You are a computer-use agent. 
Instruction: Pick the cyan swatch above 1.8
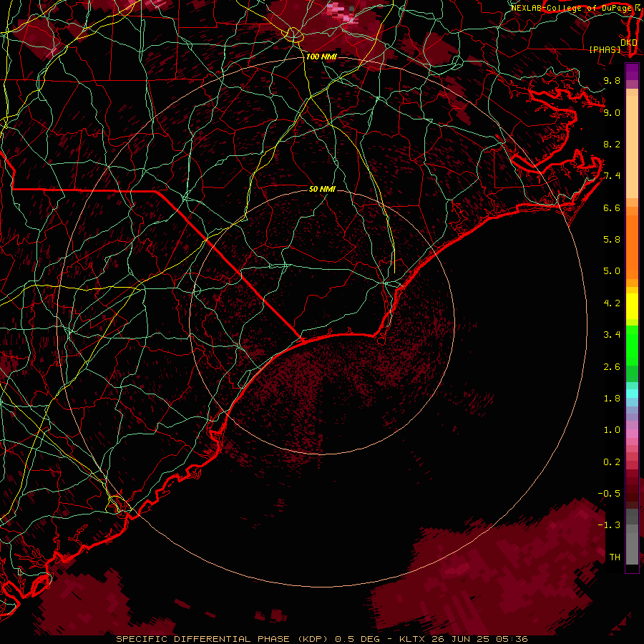point(632,394)
